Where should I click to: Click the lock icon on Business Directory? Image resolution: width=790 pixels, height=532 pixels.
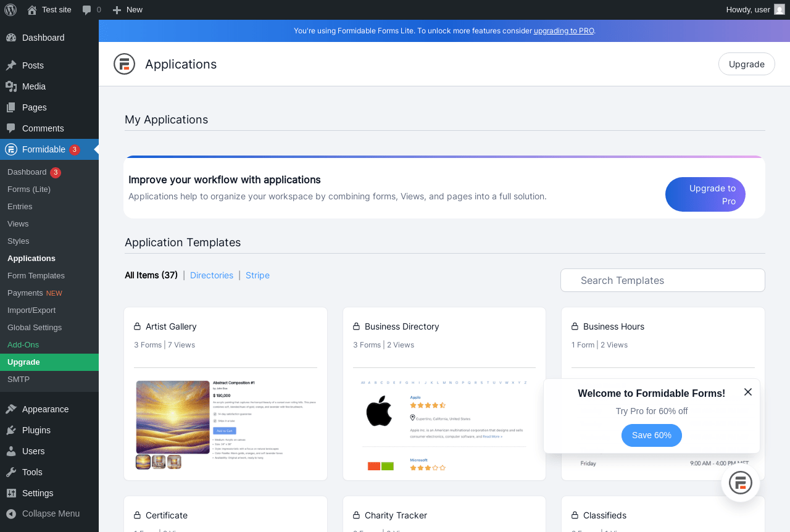tap(356, 326)
